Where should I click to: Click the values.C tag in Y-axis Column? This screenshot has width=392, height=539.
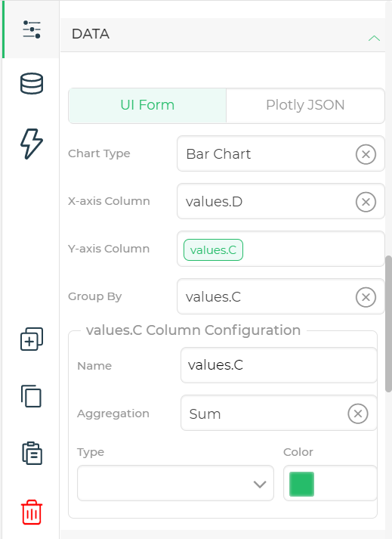213,250
